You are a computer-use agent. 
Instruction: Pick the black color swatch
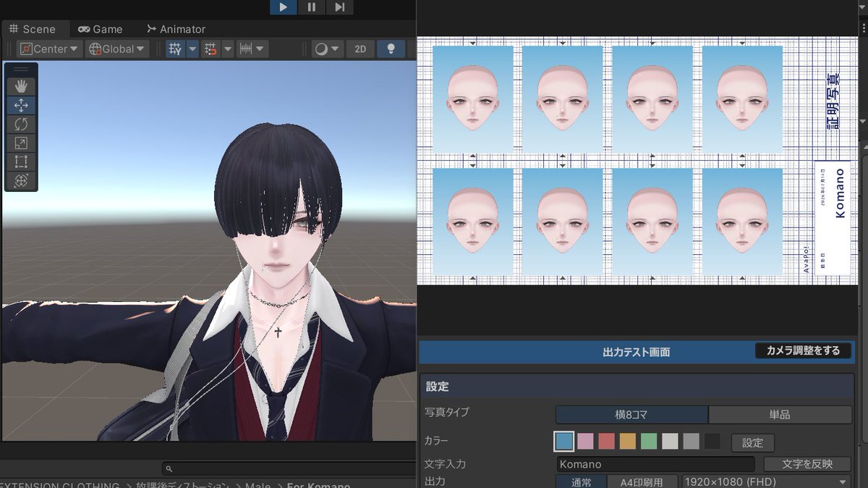tap(712, 441)
